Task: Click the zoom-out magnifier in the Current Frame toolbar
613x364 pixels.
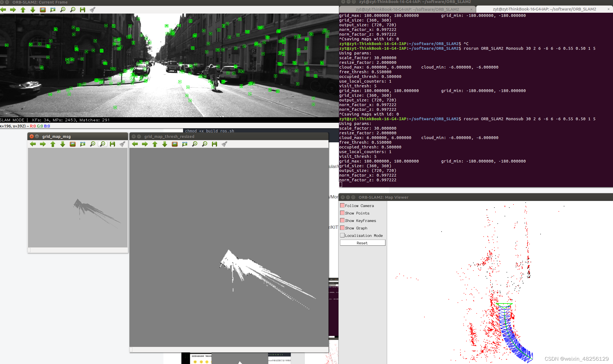Action: pyautogui.click(x=73, y=10)
